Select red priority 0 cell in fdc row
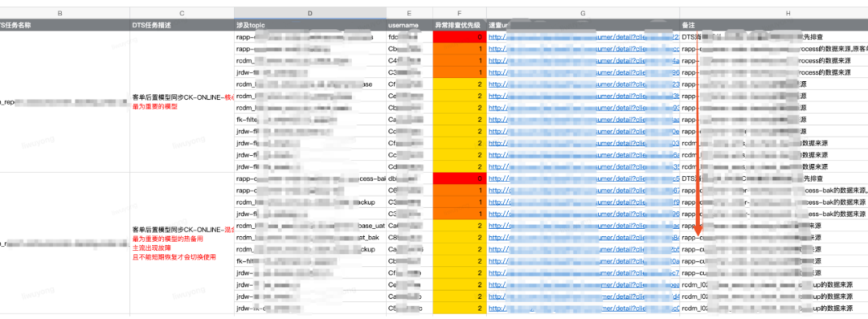The height and width of the screenshot is (319, 868). pyautogui.click(x=460, y=37)
